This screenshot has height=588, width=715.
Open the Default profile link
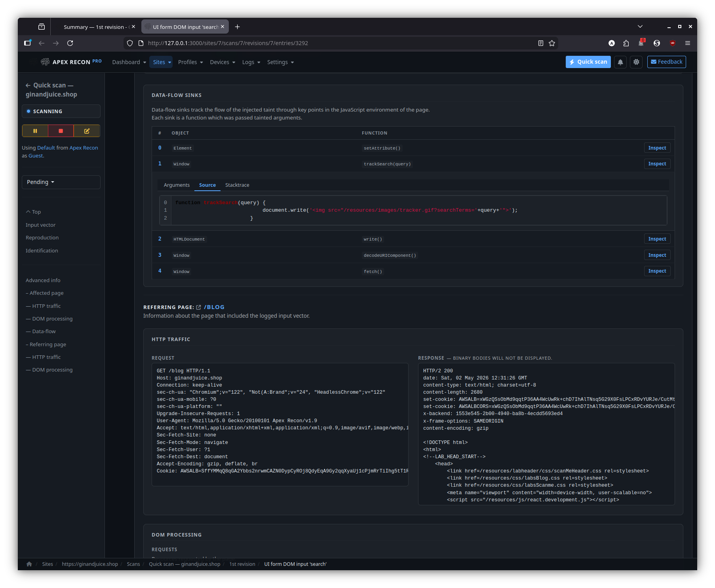[46, 148]
